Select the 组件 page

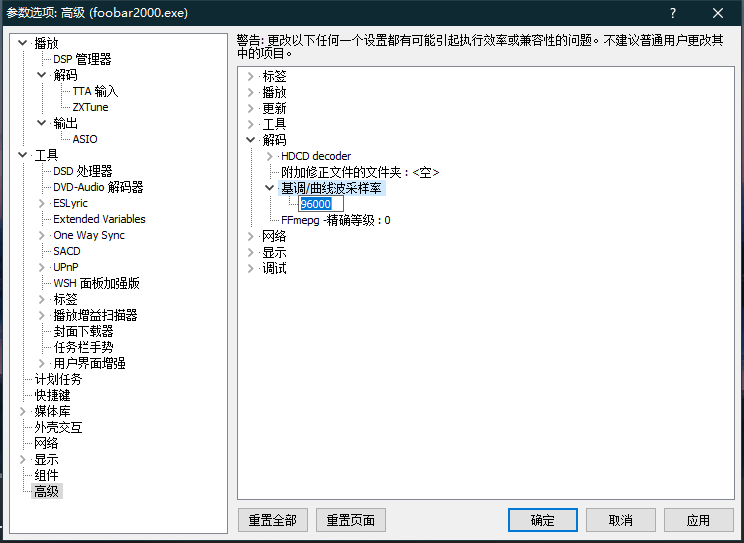[46, 475]
